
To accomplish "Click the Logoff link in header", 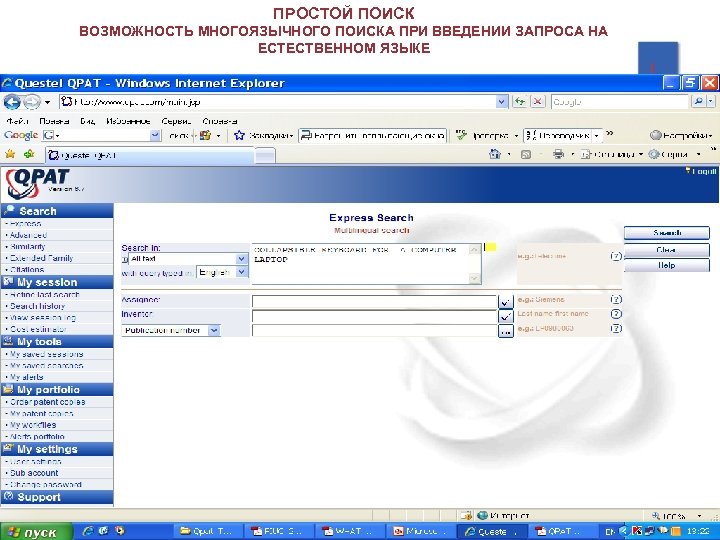I will (703, 171).
